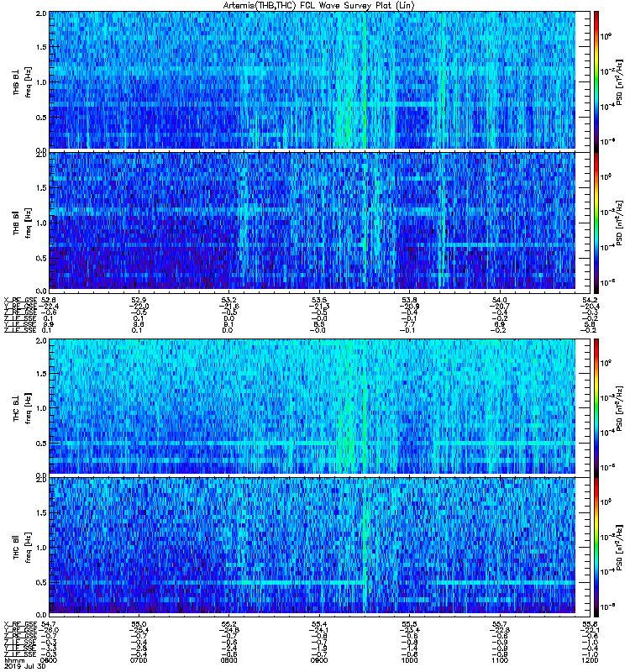Click the PSD color bar beside the THC B-perpendicular panel
This screenshot has height=672, width=630.
[x=596, y=407]
